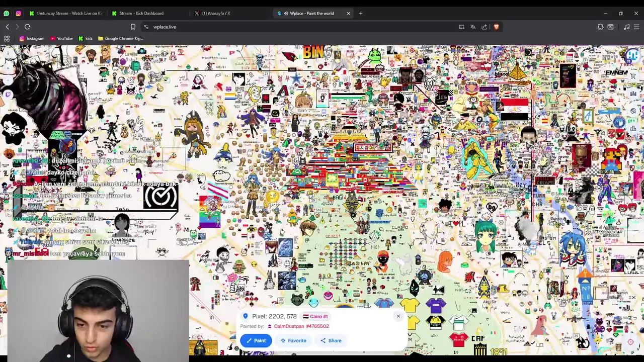Open kick bookmark
The height and width of the screenshot is (362, 644).
coord(86,38)
